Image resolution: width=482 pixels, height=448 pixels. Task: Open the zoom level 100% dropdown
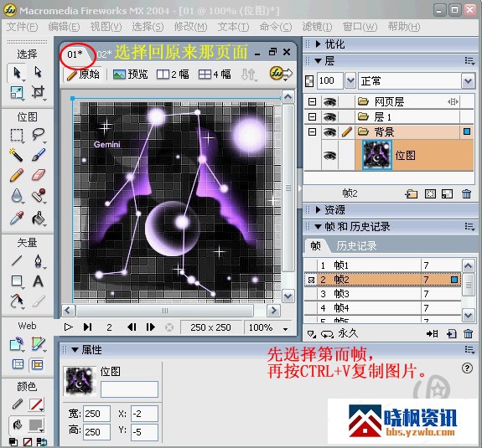coord(286,329)
